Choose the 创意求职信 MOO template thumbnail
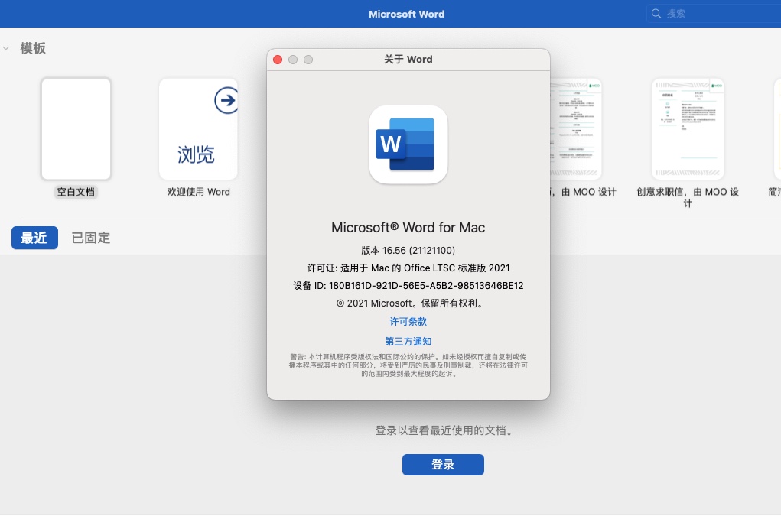 click(687, 128)
